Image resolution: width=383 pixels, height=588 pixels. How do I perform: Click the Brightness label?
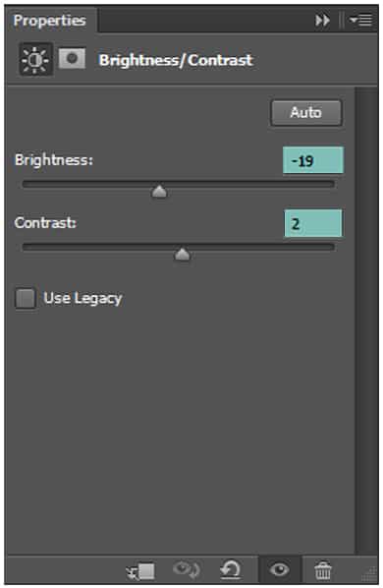coord(54,160)
